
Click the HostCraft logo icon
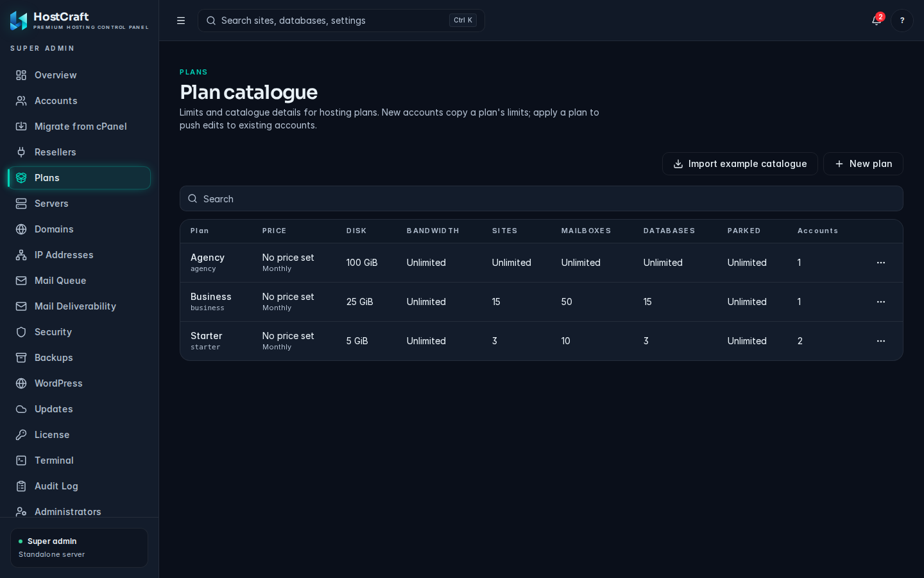19,21
